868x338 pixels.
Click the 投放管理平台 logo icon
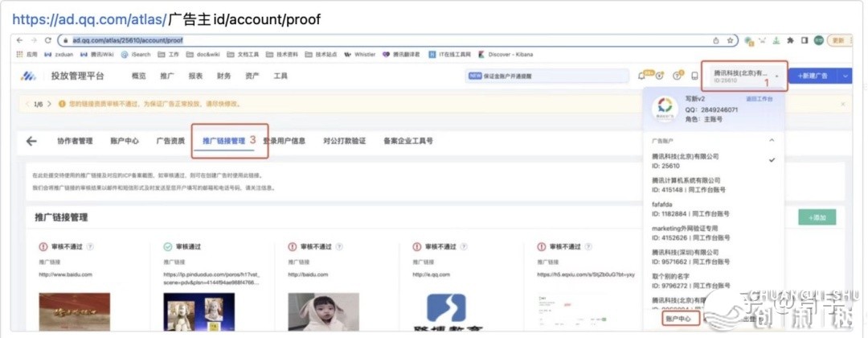28,76
